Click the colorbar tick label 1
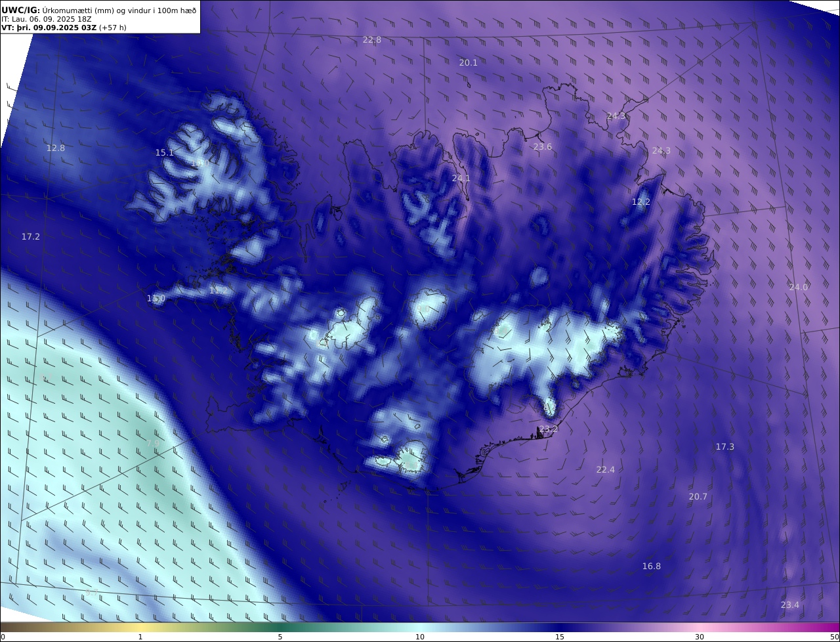The image size is (840, 642). click(140, 637)
